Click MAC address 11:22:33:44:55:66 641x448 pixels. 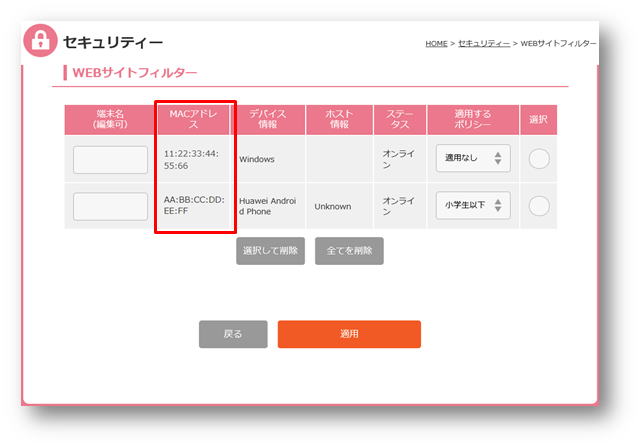pyautogui.click(x=191, y=159)
